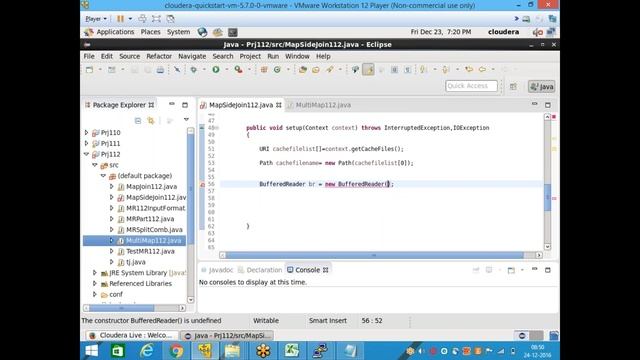Expand the JRE System Library node
Image resolution: width=640 pixels, height=360 pixels.
click(x=95, y=272)
